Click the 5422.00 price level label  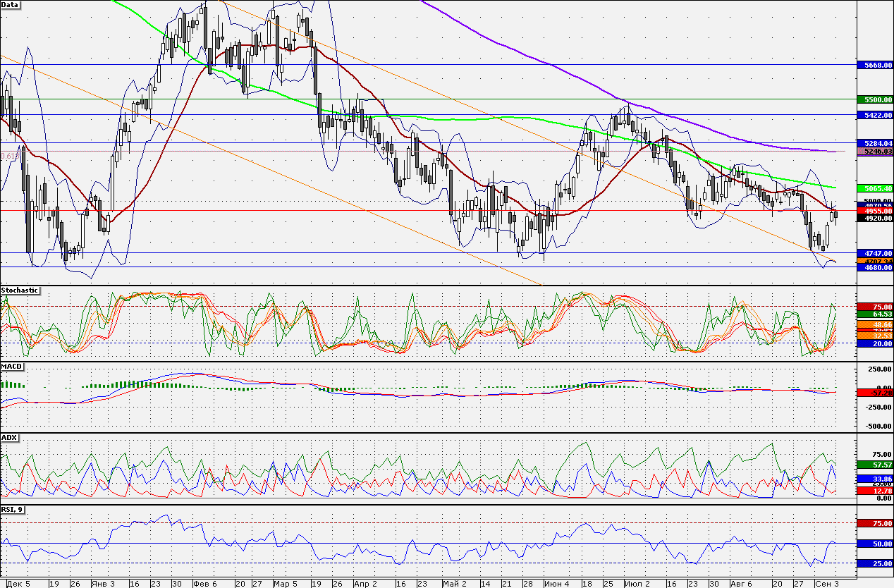pyautogui.click(x=875, y=114)
